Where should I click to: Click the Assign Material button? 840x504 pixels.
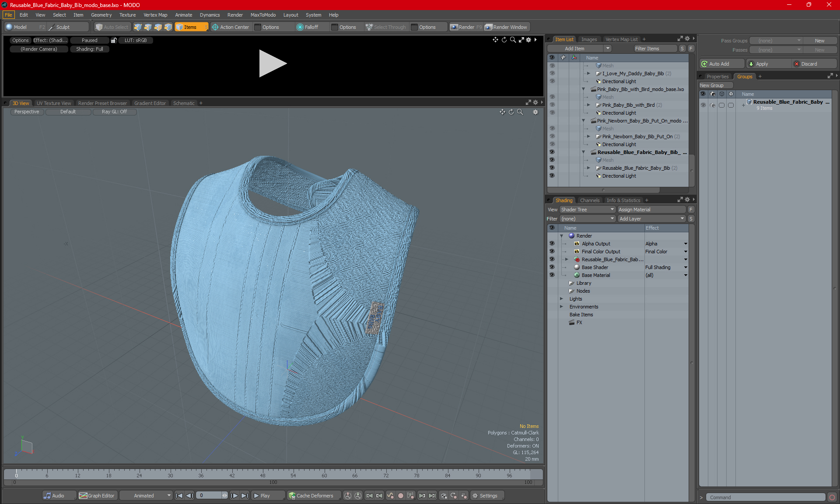click(x=651, y=210)
